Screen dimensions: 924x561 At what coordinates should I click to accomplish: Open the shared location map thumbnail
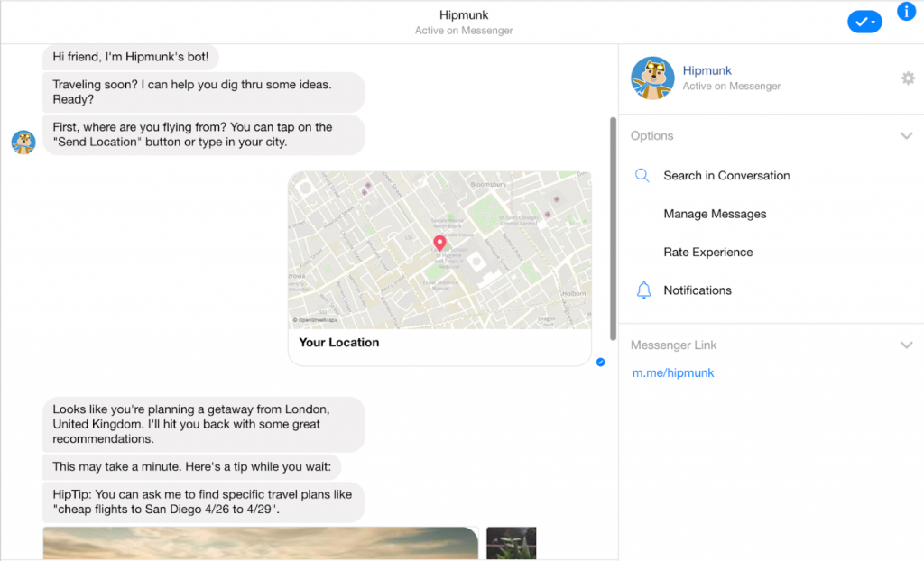[x=439, y=250]
